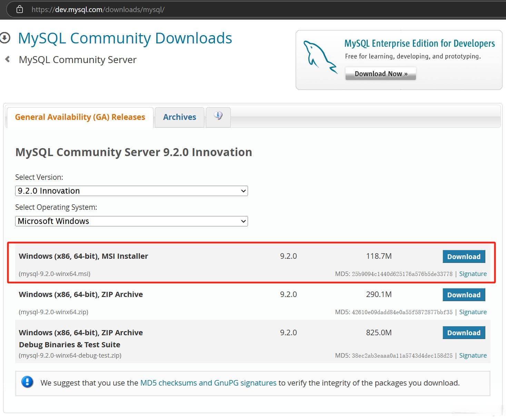
Task: Click the blue exclamation notice icon
Action: click(27, 382)
